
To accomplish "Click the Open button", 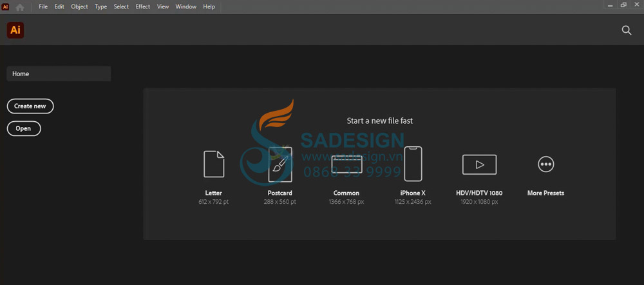I will [x=24, y=129].
